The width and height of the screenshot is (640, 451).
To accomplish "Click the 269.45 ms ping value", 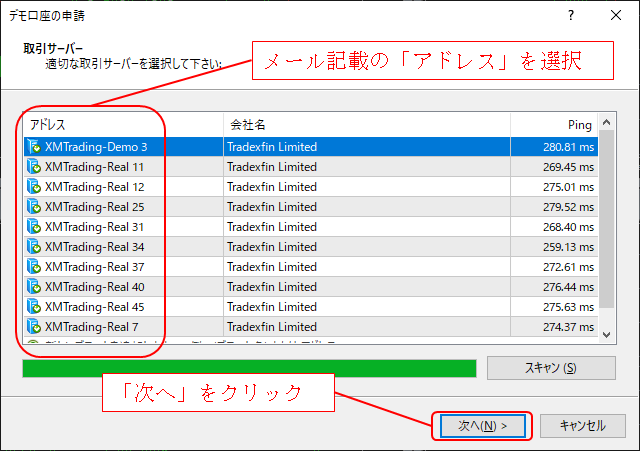I will click(569, 167).
